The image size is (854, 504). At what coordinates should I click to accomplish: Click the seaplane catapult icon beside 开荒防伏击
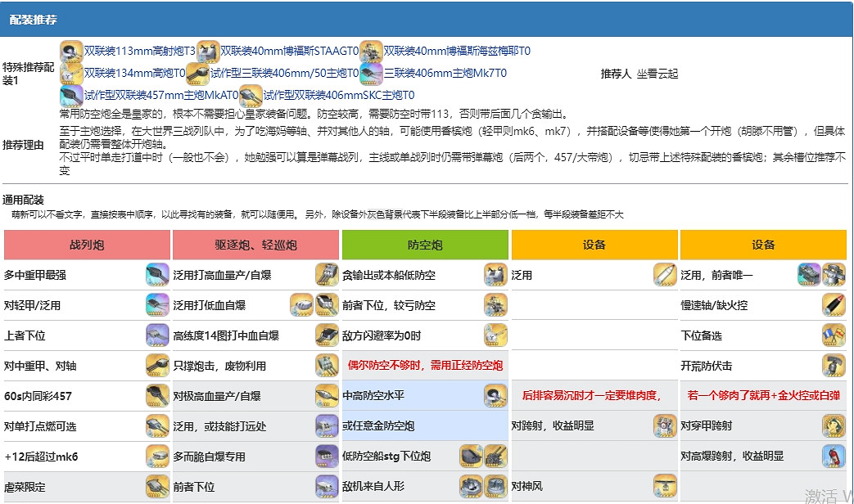point(832,365)
